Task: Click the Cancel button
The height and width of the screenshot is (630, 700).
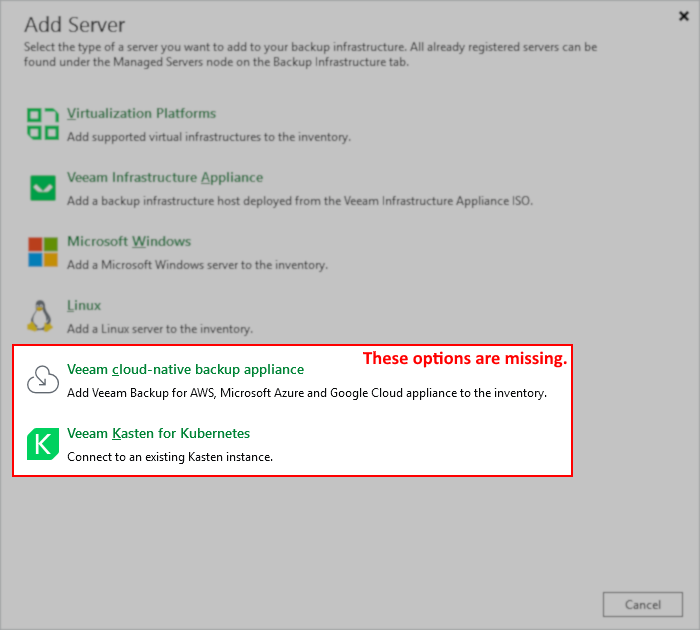Action: click(643, 605)
